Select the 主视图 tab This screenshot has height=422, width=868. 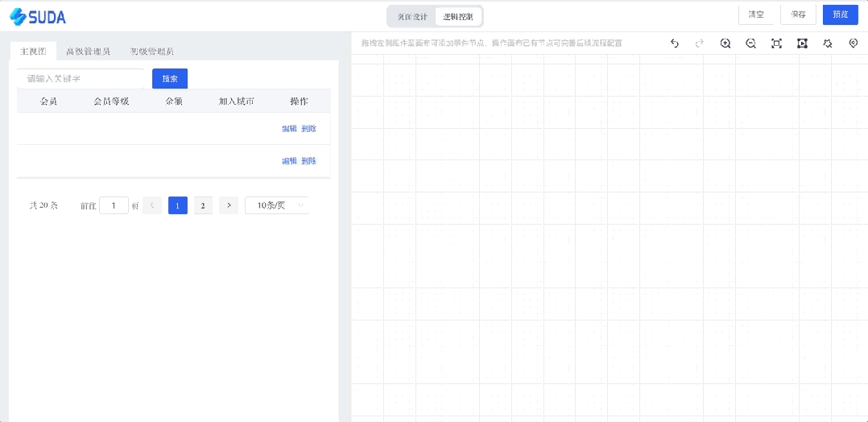(x=33, y=52)
